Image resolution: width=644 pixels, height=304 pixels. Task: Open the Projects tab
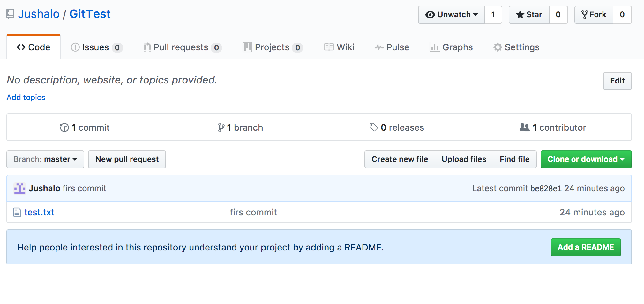pos(273,47)
